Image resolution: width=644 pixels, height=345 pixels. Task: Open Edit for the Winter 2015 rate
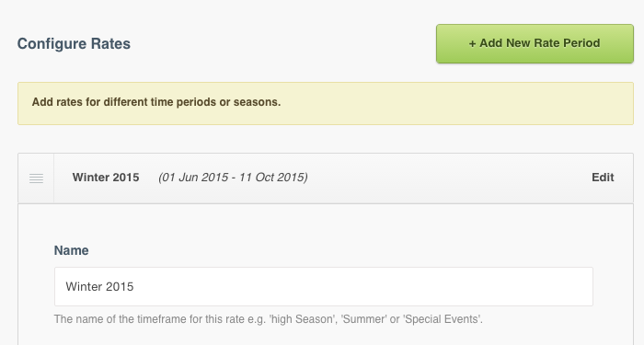[x=603, y=178]
